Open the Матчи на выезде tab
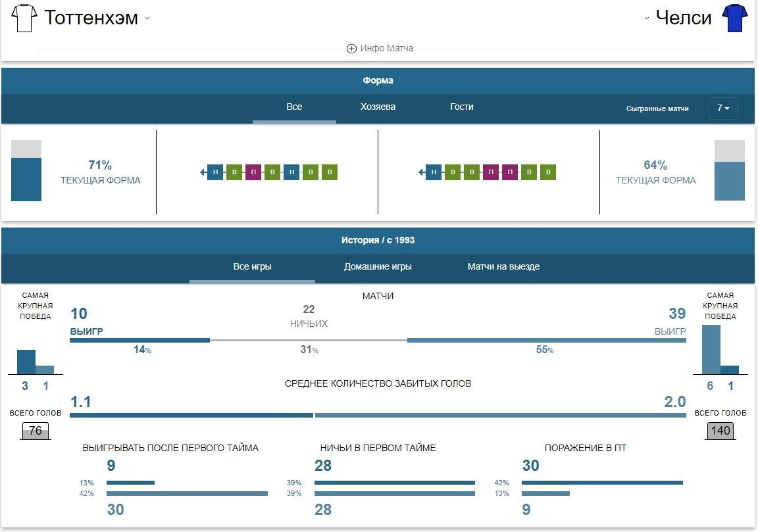Screen dimensions: 758x532 (x=503, y=267)
